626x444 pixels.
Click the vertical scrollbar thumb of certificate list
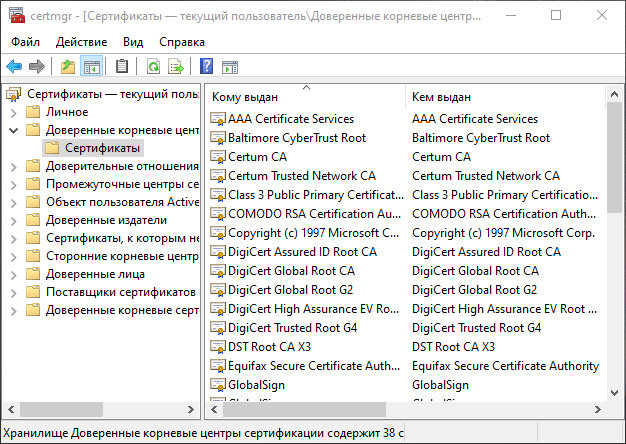tap(614, 158)
